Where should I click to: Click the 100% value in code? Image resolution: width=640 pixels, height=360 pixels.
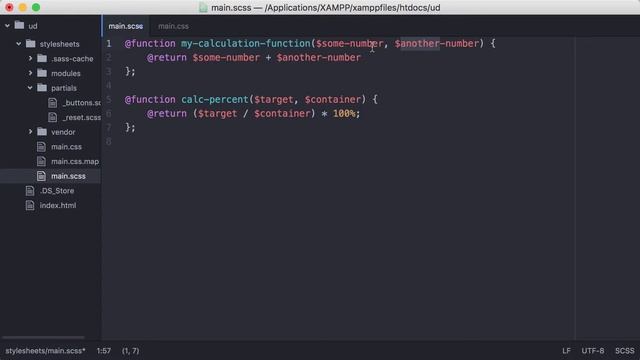click(x=344, y=113)
